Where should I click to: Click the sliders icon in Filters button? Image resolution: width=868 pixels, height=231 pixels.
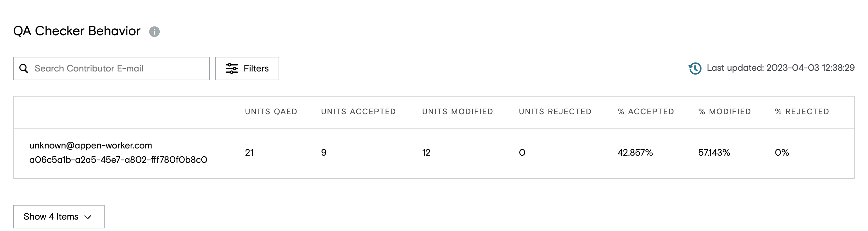pyautogui.click(x=232, y=69)
